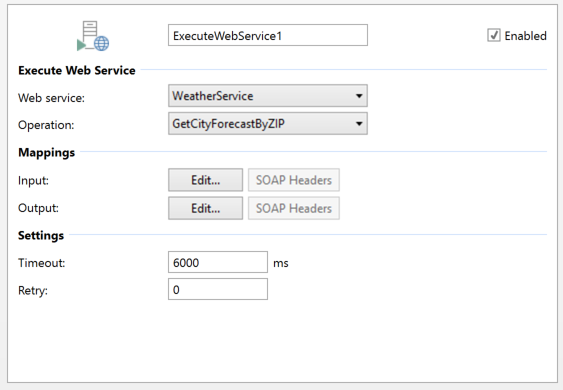Click the Web service label
Screen dimensions: 563x390
tap(51, 98)
